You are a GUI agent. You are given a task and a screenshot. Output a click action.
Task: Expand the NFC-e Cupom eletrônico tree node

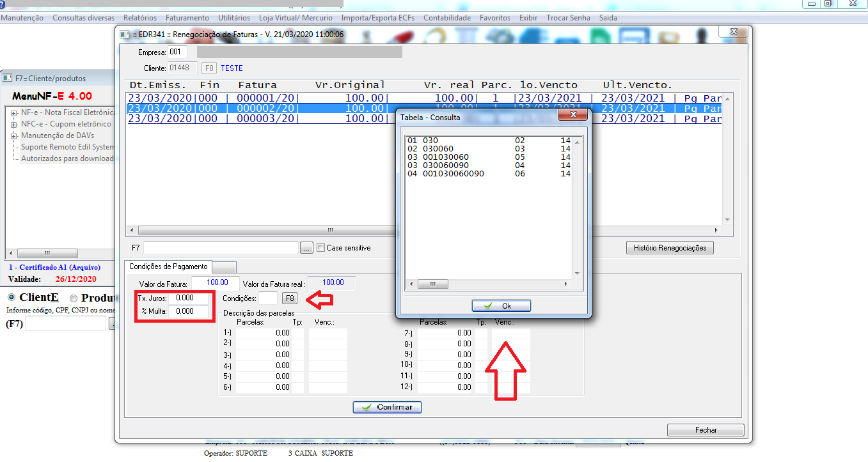[13, 124]
